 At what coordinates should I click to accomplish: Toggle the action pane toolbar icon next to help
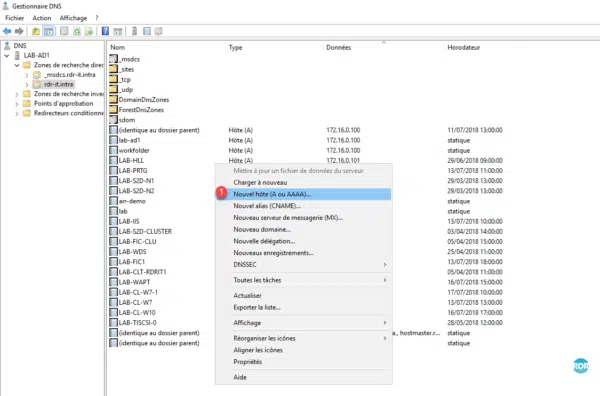coord(117,31)
